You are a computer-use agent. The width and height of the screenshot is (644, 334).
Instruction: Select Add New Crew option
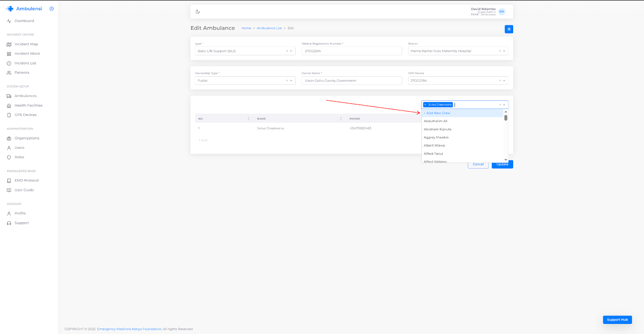point(438,113)
